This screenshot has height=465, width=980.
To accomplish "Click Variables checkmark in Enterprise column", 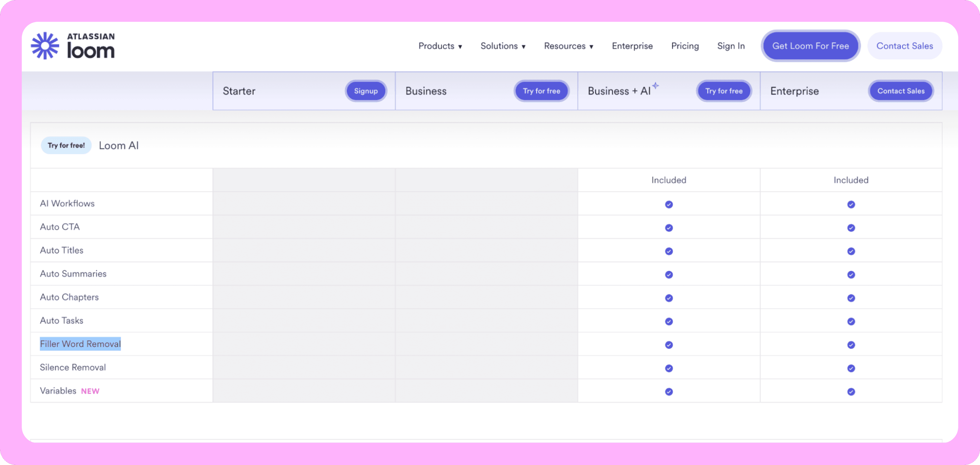I will pos(851,392).
